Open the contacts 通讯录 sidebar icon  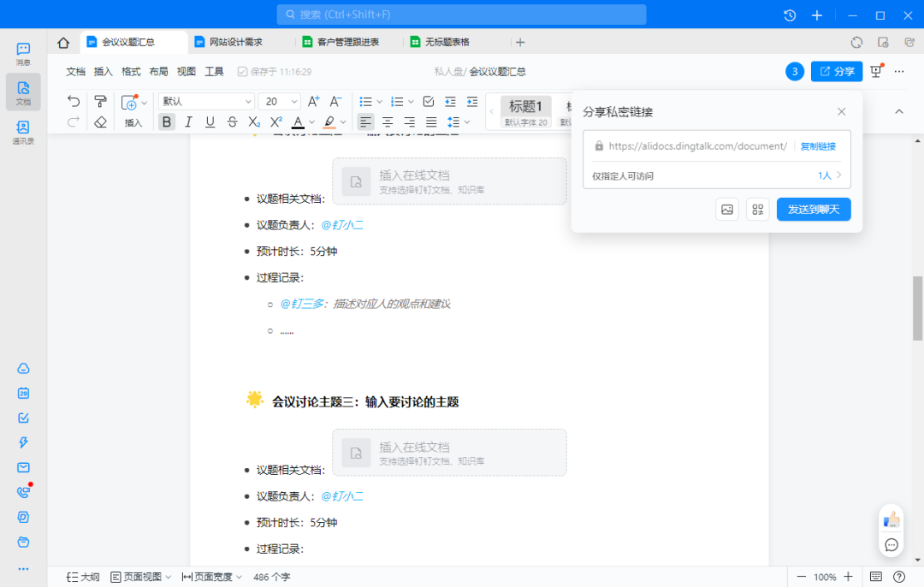pos(23,131)
